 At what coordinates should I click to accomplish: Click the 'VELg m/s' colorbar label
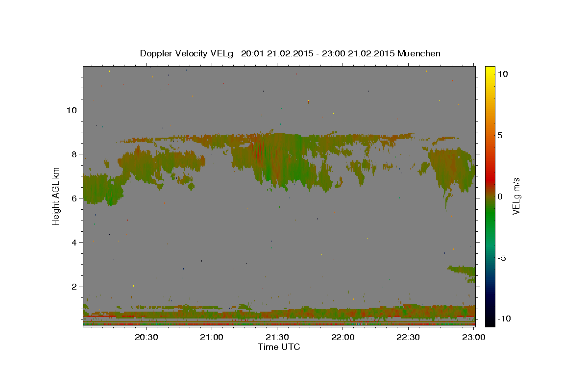click(516, 196)
